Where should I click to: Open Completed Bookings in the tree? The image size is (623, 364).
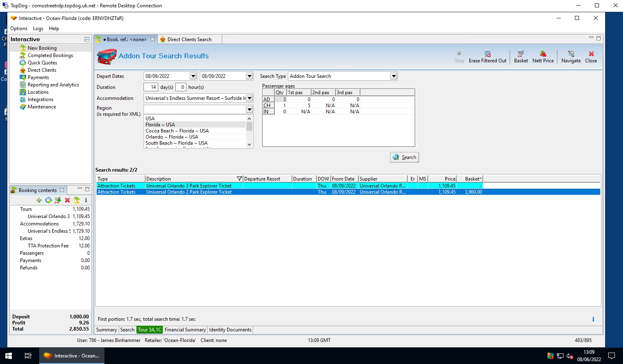pos(50,55)
